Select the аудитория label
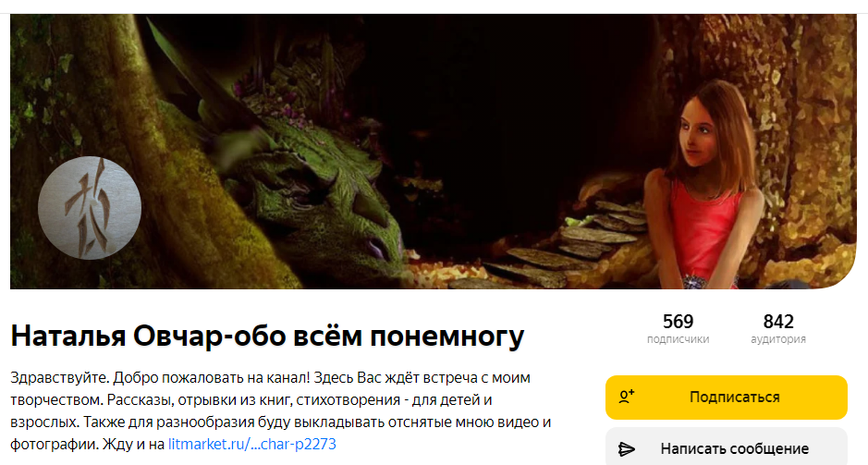This screenshot has height=465, width=868. tap(778, 339)
